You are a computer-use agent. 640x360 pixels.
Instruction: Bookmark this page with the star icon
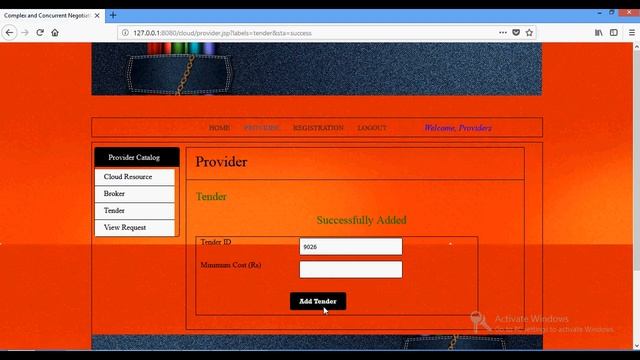coord(529,33)
